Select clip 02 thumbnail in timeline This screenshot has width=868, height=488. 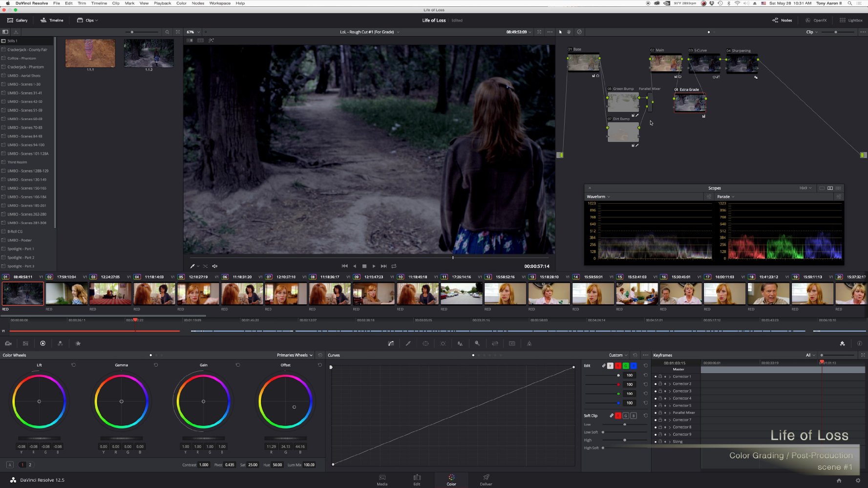[66, 294]
